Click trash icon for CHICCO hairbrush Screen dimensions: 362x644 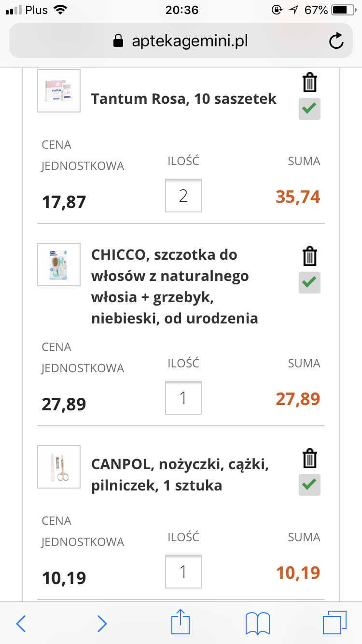tap(309, 256)
